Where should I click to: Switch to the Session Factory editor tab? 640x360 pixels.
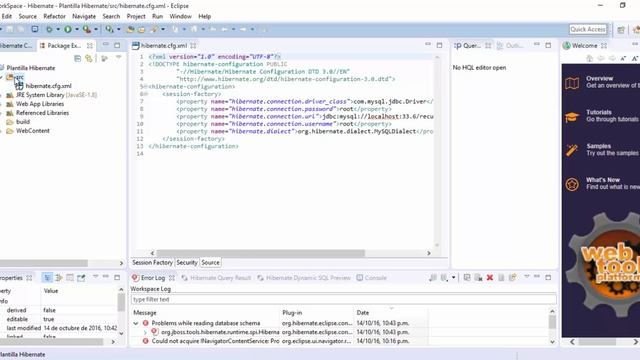pos(152,262)
